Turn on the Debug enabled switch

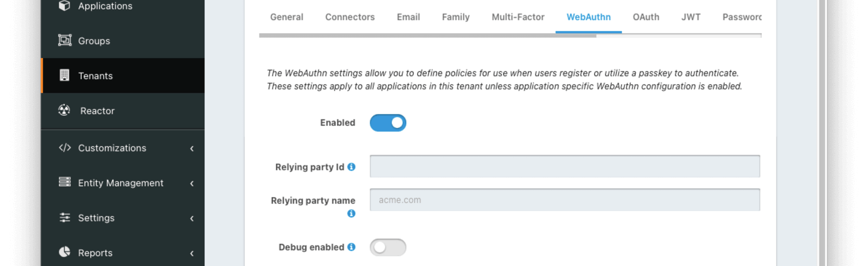coord(388,248)
